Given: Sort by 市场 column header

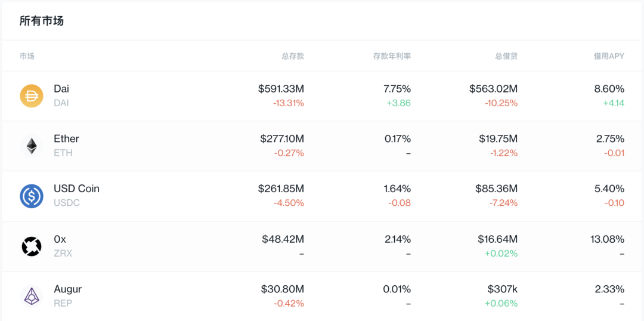Looking at the screenshot, I should coord(27,56).
